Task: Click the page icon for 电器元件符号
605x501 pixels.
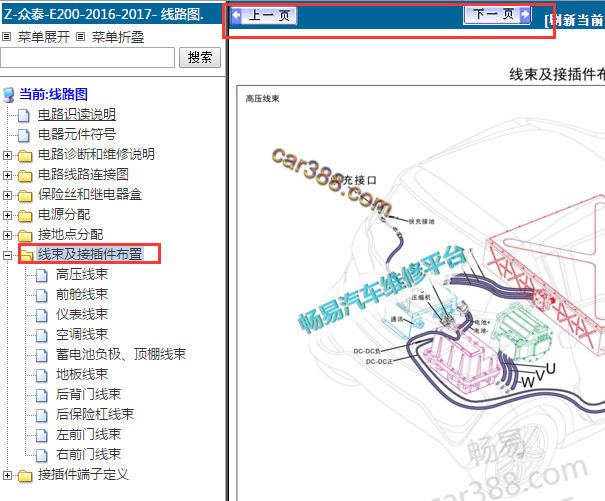Action: tap(24, 135)
